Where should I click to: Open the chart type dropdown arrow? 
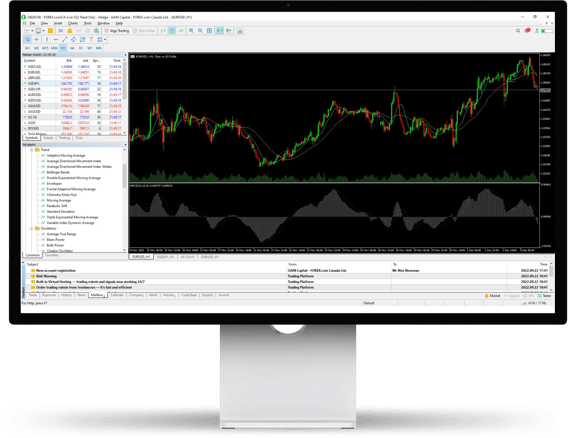(x=32, y=31)
